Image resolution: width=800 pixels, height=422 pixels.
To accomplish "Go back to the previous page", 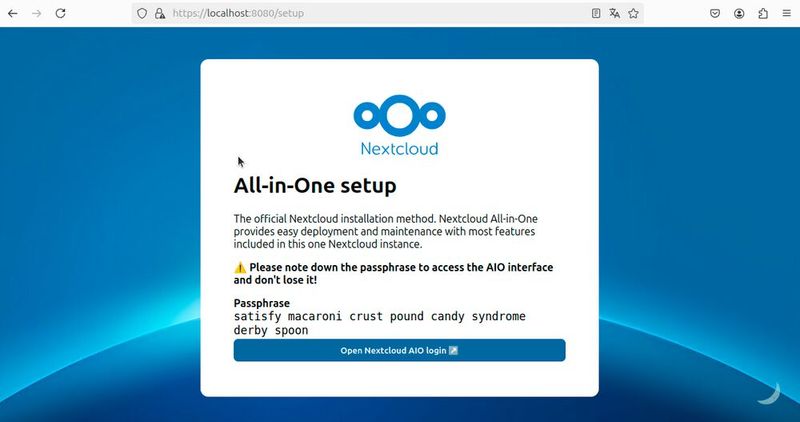I will 13,13.
